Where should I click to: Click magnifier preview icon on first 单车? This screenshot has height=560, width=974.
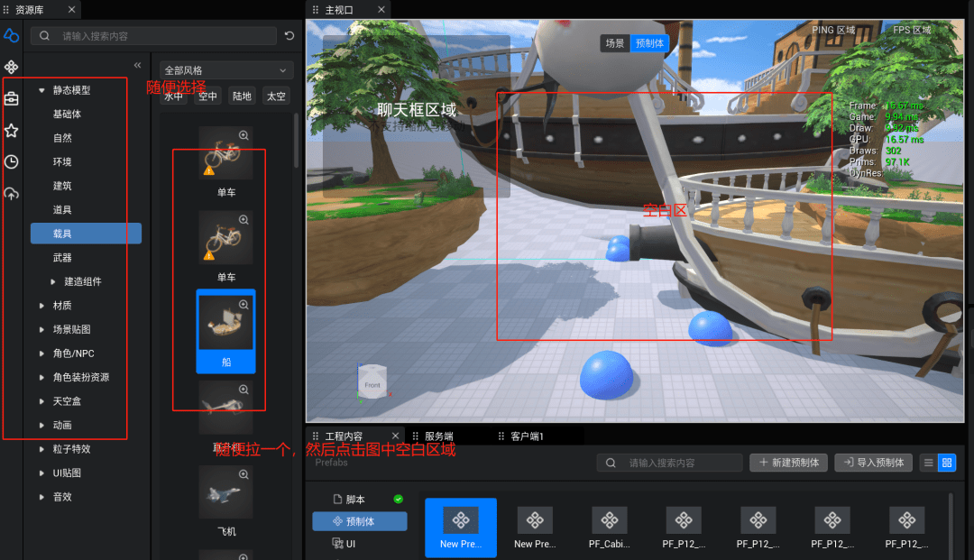pyautogui.click(x=244, y=135)
